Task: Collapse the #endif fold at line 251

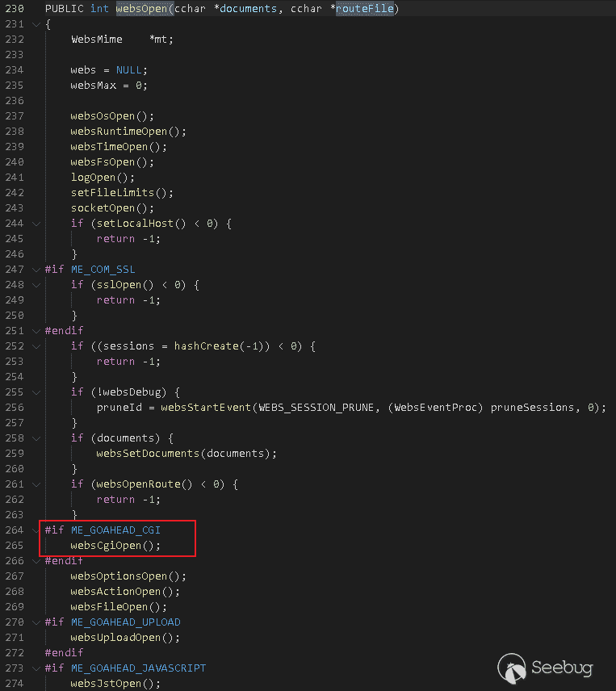Action: (36, 331)
